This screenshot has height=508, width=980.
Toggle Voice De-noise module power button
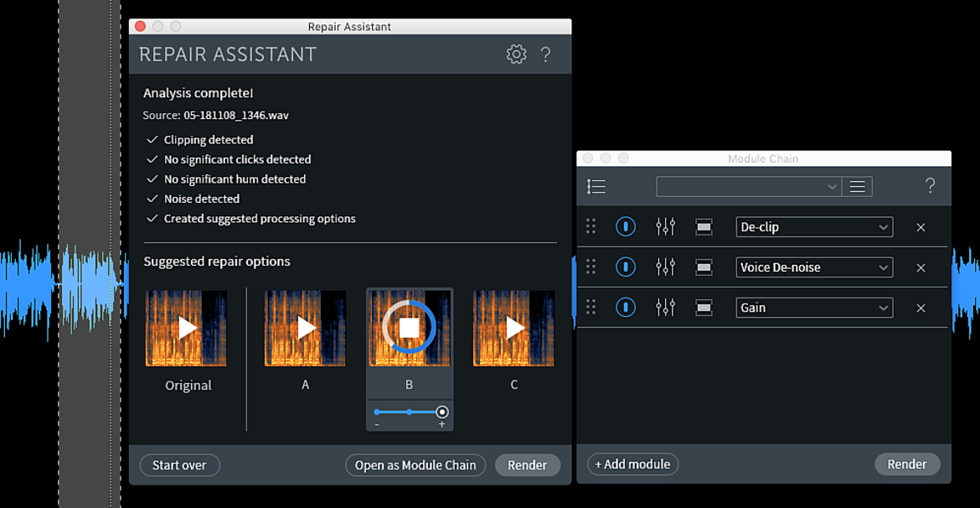pos(626,267)
